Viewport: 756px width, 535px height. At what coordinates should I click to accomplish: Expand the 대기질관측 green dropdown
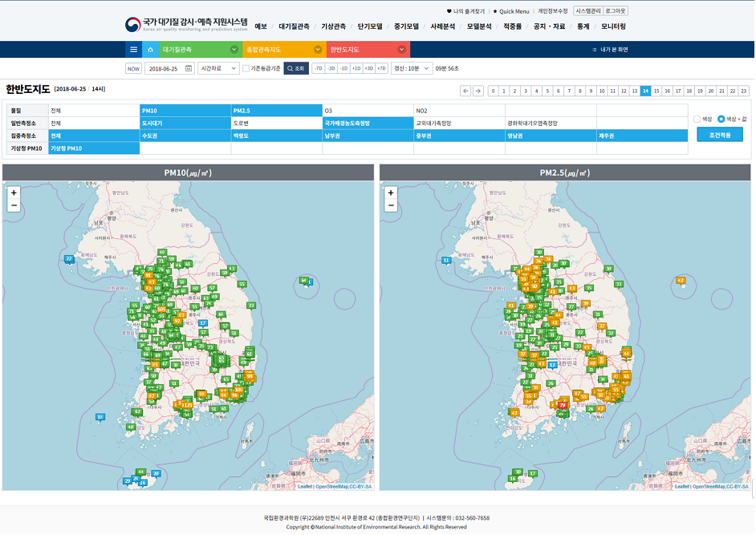(200, 50)
